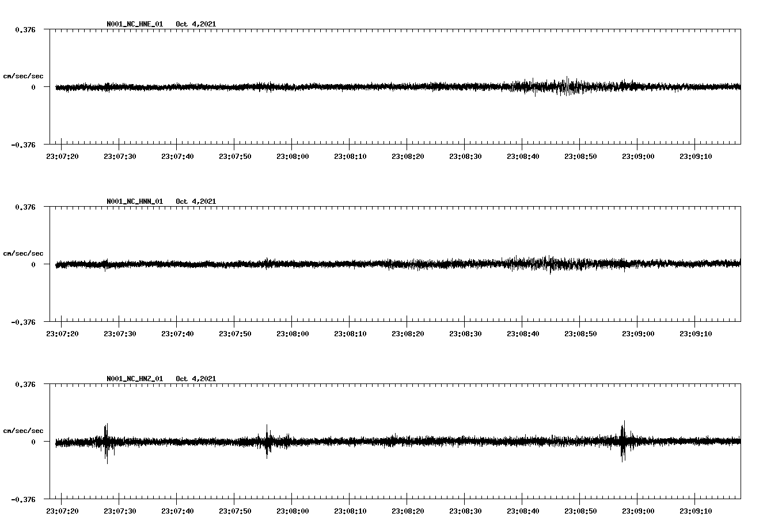The height and width of the screenshot is (532, 782).
Task: Select the 0.376 upper limit on HNZ plot
Action: (x=25, y=384)
